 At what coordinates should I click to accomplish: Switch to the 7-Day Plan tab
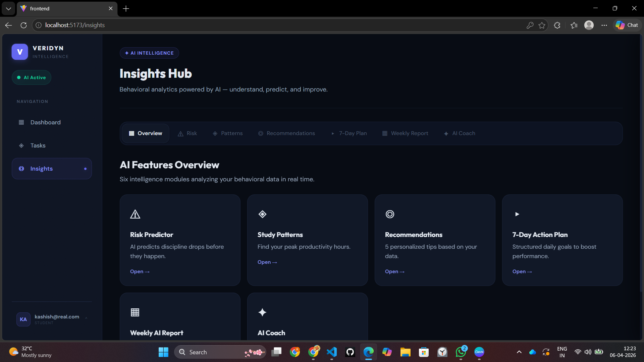point(349,133)
